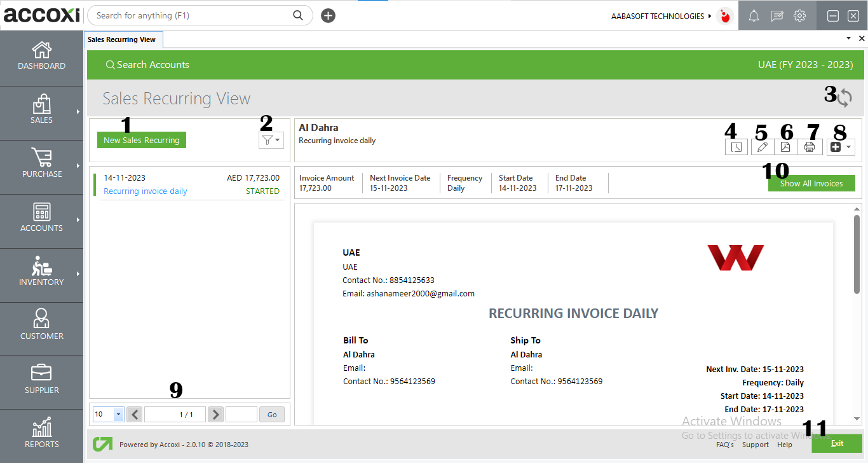Refresh the Sales Recurring View
This screenshot has width=868, height=463.
click(845, 99)
